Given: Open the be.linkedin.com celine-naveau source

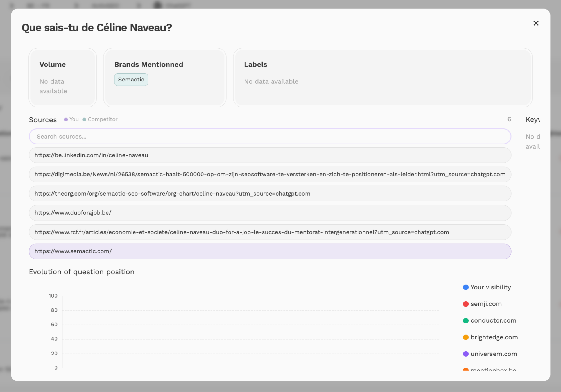Looking at the screenshot, I should click(270, 155).
